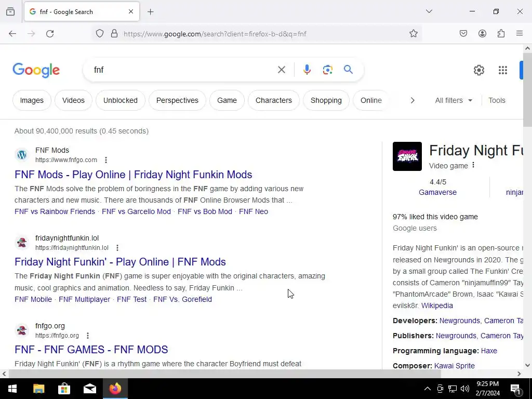Image resolution: width=532 pixels, height=399 pixels.
Task: Open FNF Vs. Gorefield sitelink
Action: point(182,299)
